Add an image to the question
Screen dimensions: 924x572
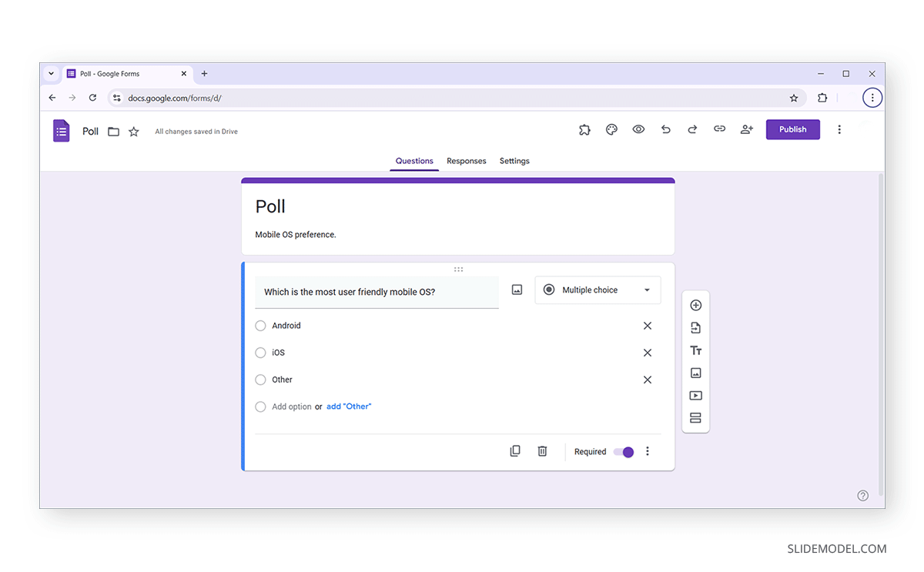517,289
